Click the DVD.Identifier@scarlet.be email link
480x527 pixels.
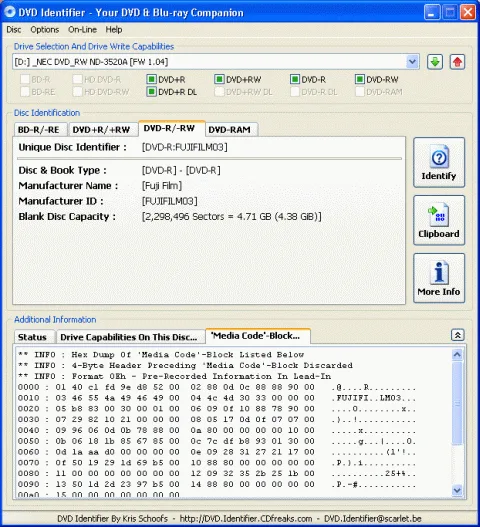point(373,519)
